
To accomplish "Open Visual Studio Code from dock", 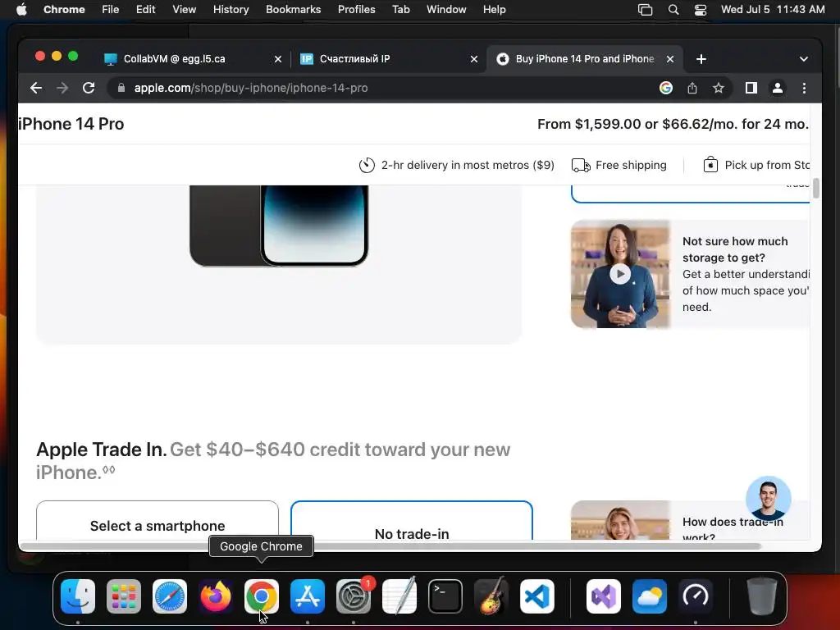I will point(537,596).
